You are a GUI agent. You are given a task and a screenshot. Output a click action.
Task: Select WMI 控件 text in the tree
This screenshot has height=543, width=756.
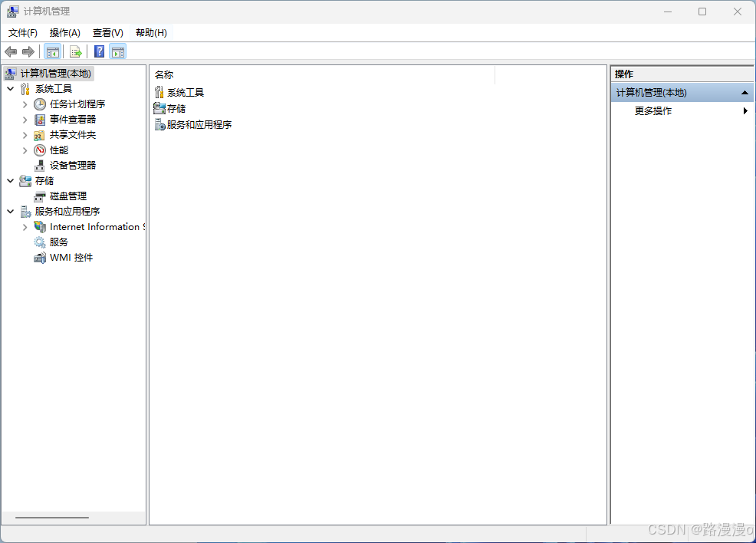click(71, 258)
